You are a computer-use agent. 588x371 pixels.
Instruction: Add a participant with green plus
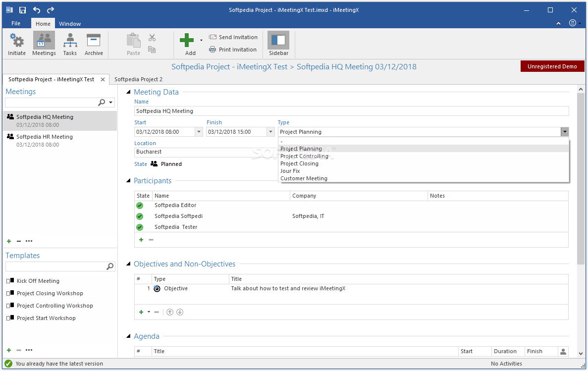tap(141, 240)
